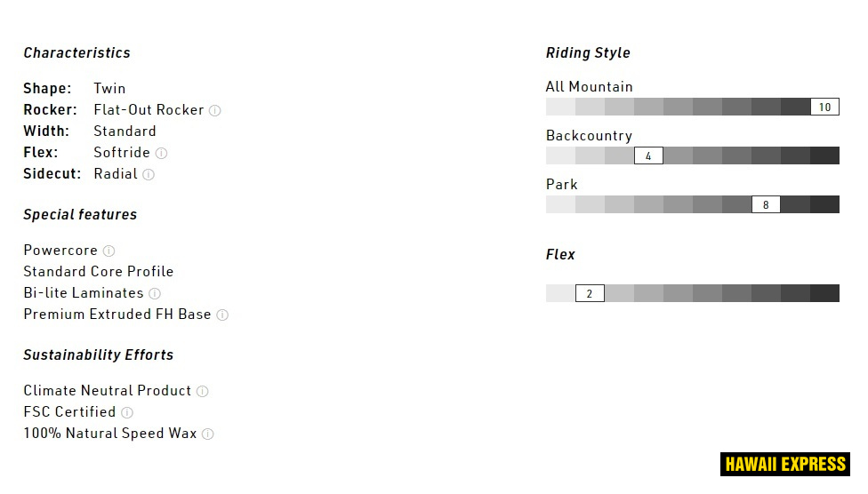
Task: Click the Softride flex label
Action: (122, 153)
